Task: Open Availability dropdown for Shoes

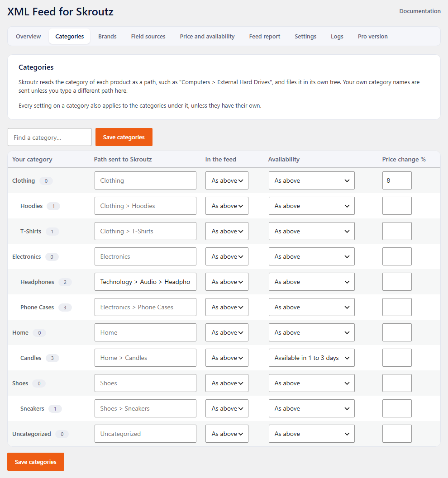Action: tap(312, 383)
